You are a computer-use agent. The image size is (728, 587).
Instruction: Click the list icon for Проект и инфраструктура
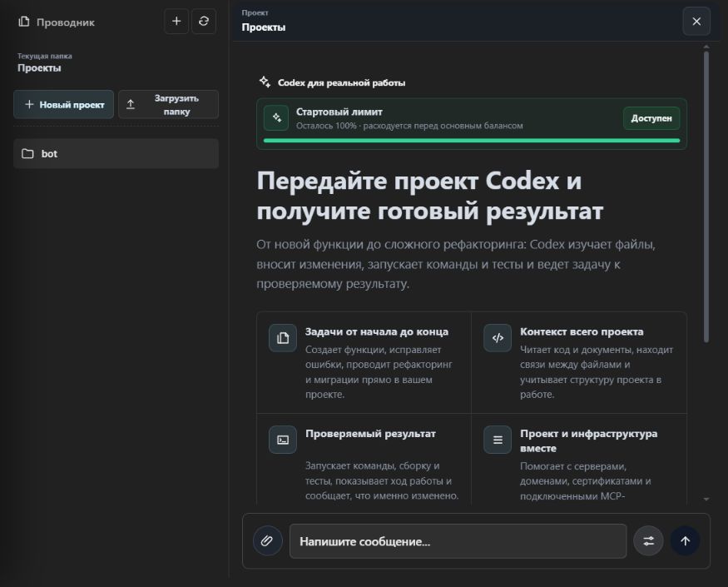point(498,440)
